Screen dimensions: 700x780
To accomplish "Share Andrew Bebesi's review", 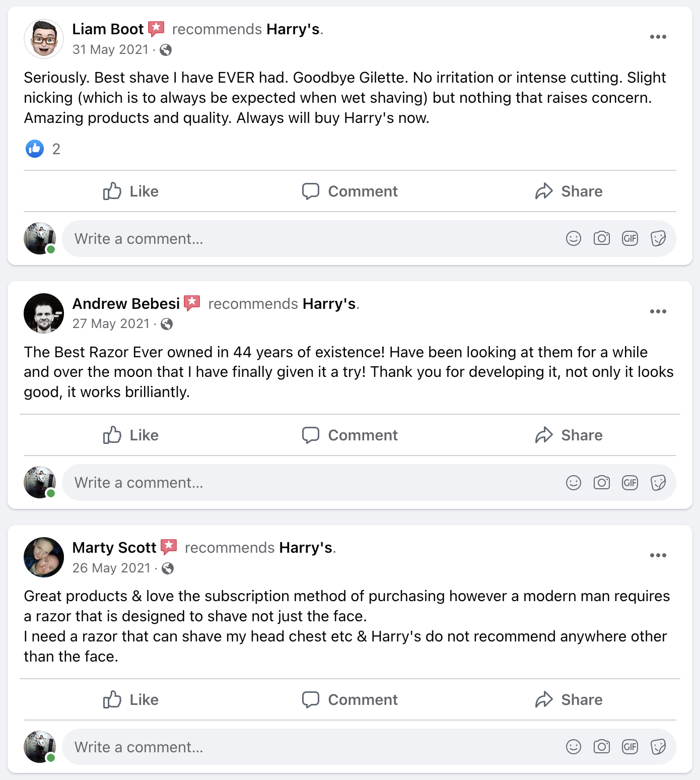I will click(x=569, y=435).
